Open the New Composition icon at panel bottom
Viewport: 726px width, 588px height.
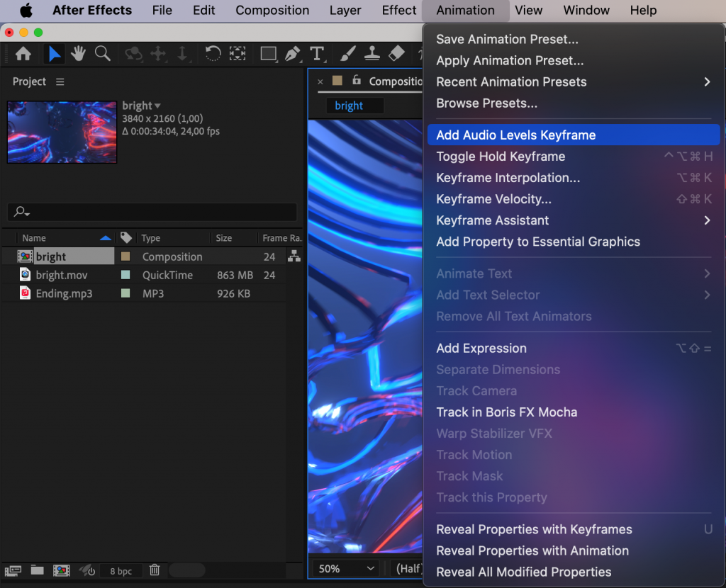(62, 570)
